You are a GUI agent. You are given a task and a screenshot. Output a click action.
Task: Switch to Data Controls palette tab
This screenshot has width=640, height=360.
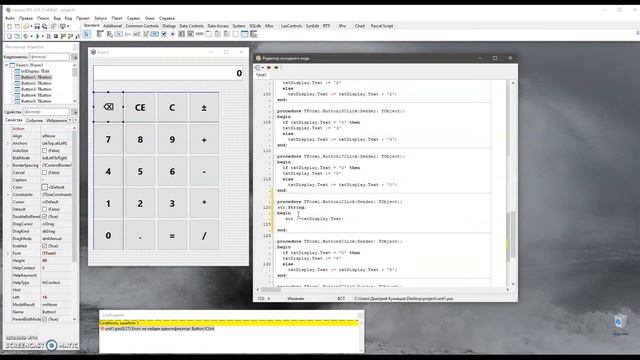[191, 26]
